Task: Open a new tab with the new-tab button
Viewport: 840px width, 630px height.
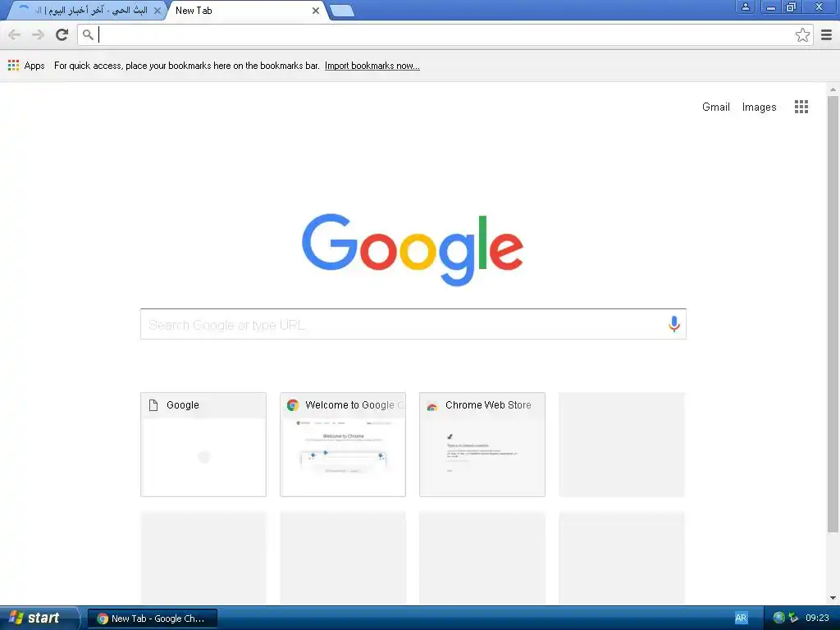Action: (341, 10)
